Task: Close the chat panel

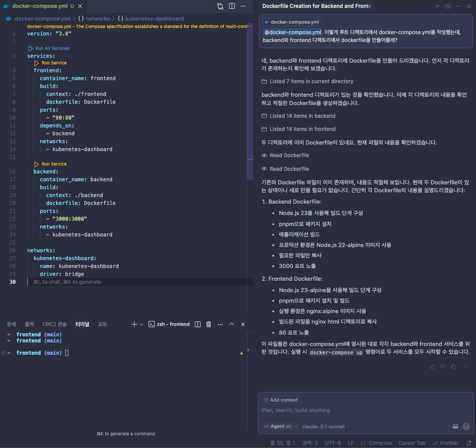Action: tap(469, 6)
